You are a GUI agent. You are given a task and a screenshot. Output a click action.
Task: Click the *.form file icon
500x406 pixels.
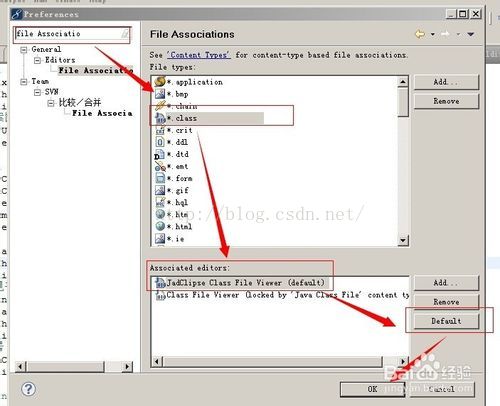160,178
